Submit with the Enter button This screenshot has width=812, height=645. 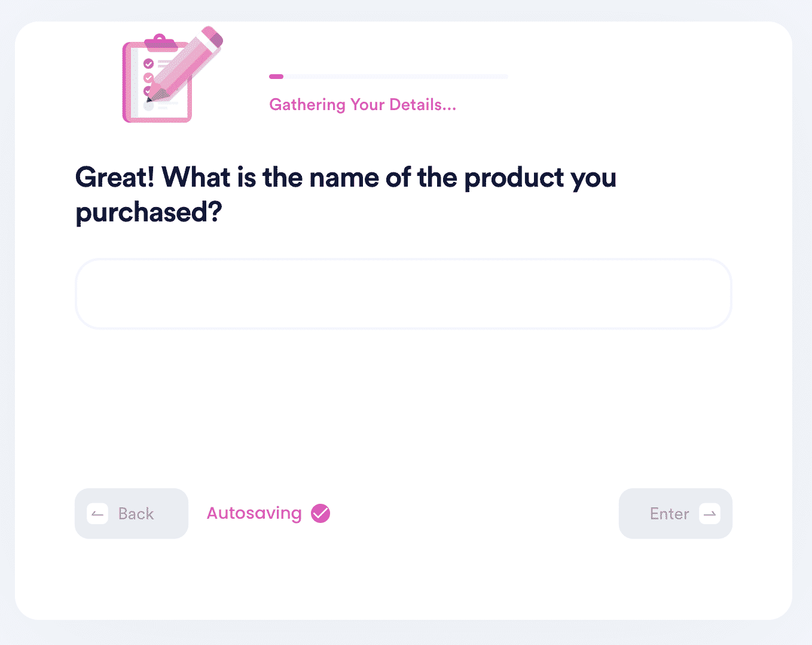tap(676, 513)
